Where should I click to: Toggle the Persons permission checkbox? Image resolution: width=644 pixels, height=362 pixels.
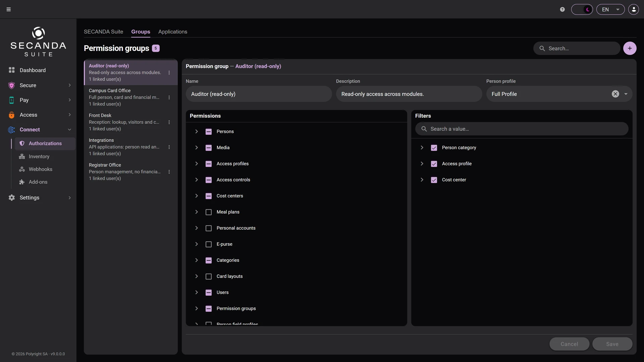[x=209, y=132]
